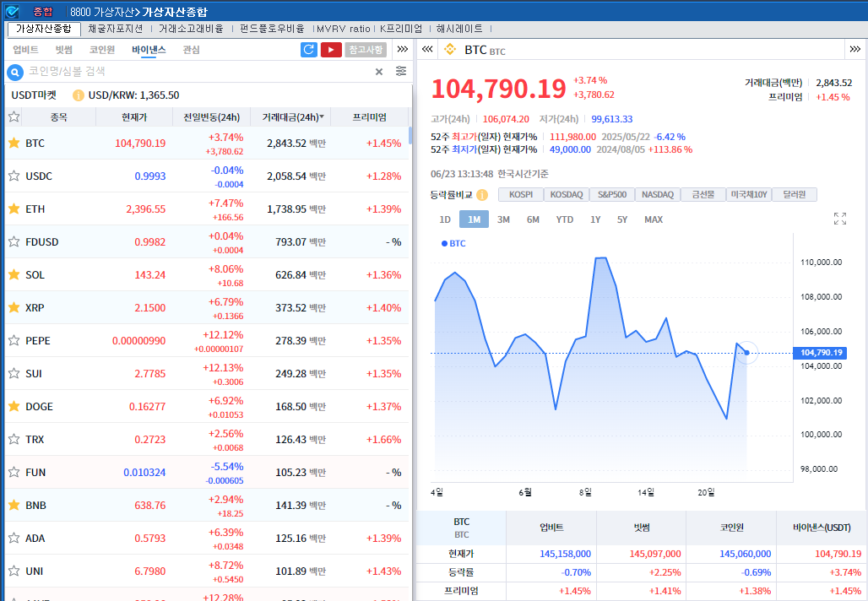The height and width of the screenshot is (601, 868).
Task: Click the magnifier search icon
Action: [15, 72]
